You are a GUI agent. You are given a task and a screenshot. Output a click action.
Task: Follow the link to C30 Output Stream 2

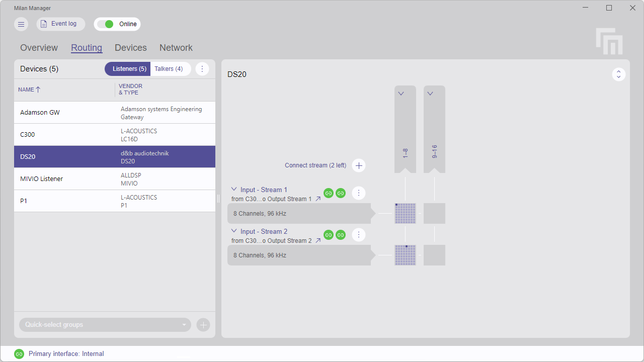318,240
